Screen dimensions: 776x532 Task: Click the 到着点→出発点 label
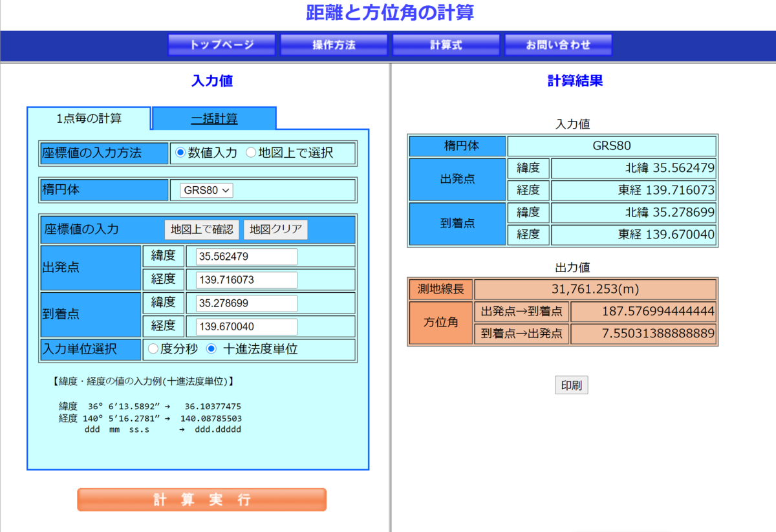(x=522, y=334)
